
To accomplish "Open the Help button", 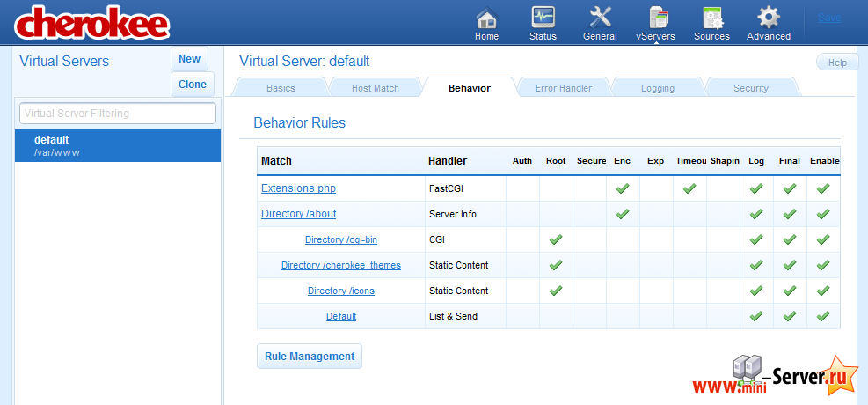I will 837,63.
